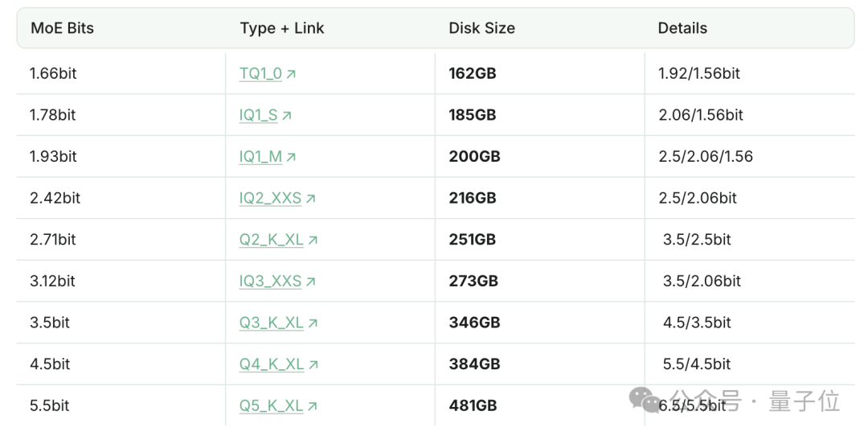Click external arrow icon beside IQ1_S
Viewport: 868px width, 436px height.
tap(287, 115)
